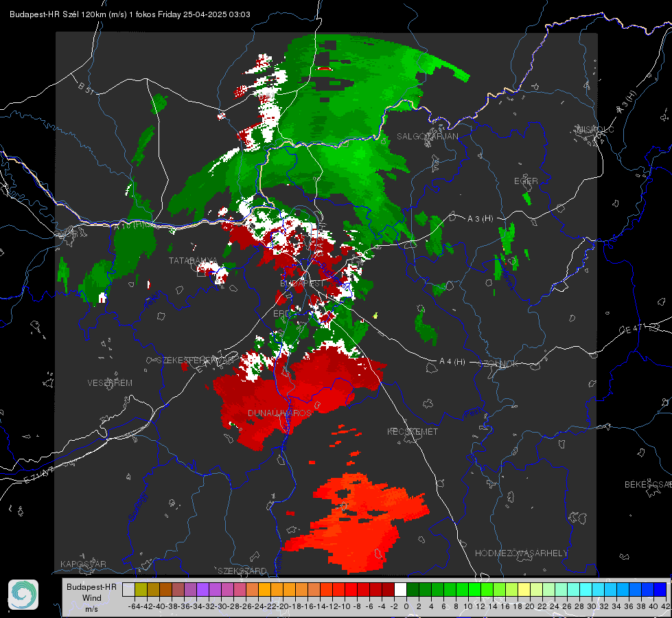Image resolution: width=672 pixels, height=618 pixels.
Task: Click the swirl logo icon at bottom-left
Action: tap(23, 595)
